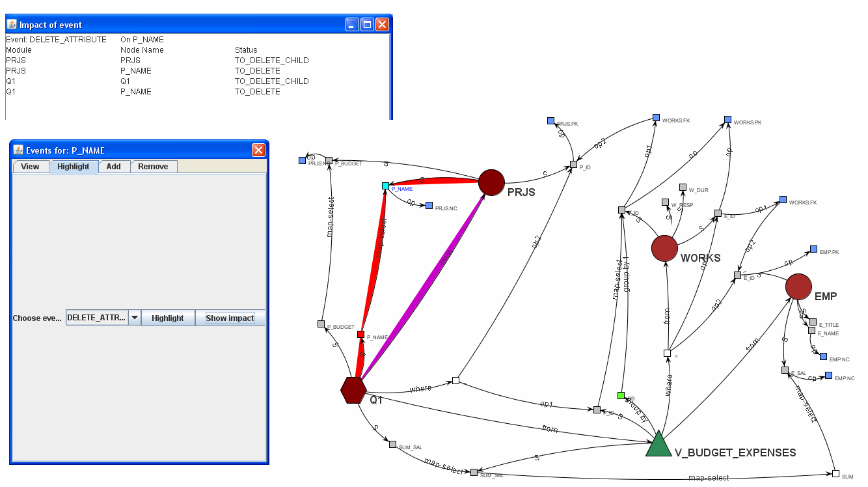868x487 pixels.
Task: Switch to the View tab
Action: pyautogui.click(x=30, y=167)
